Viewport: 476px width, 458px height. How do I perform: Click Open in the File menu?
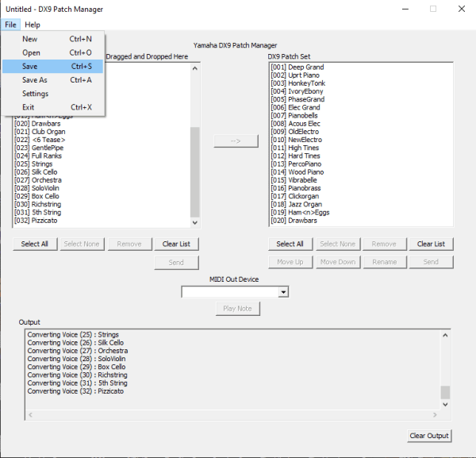31,53
